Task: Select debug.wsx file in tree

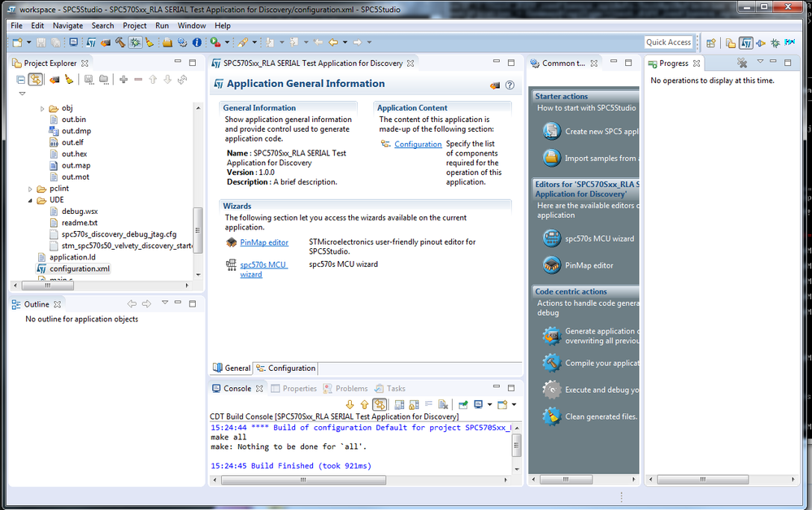Action: click(x=73, y=211)
